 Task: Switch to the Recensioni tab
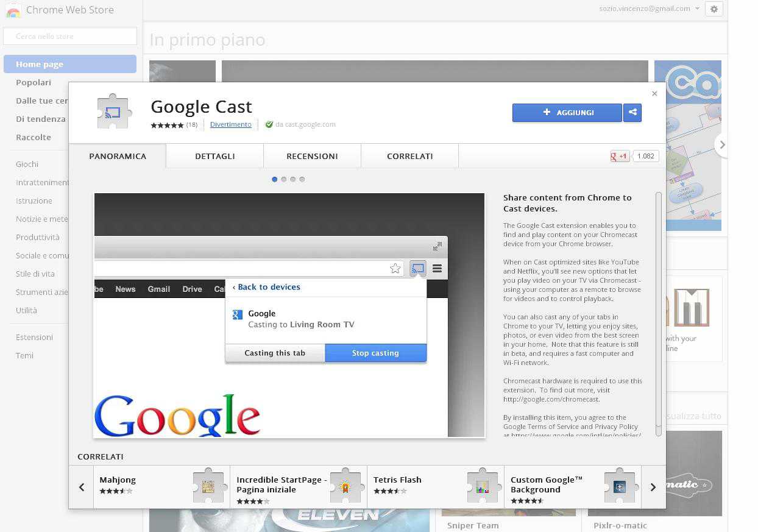(x=312, y=156)
